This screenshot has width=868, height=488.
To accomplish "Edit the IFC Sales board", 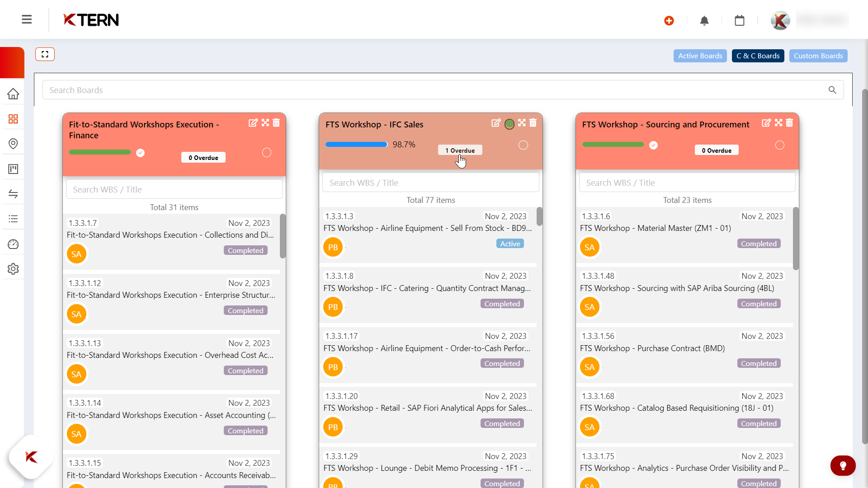I will click(496, 123).
